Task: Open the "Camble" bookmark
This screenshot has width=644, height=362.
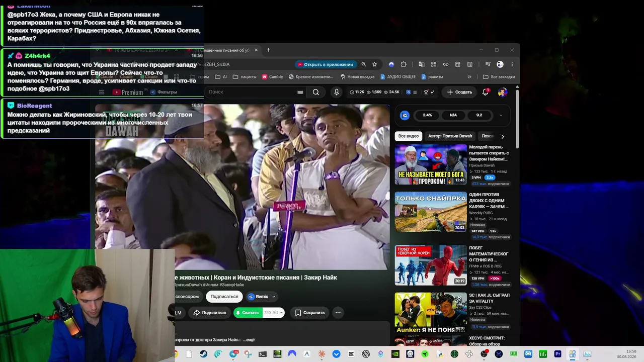Action: click(272, 77)
